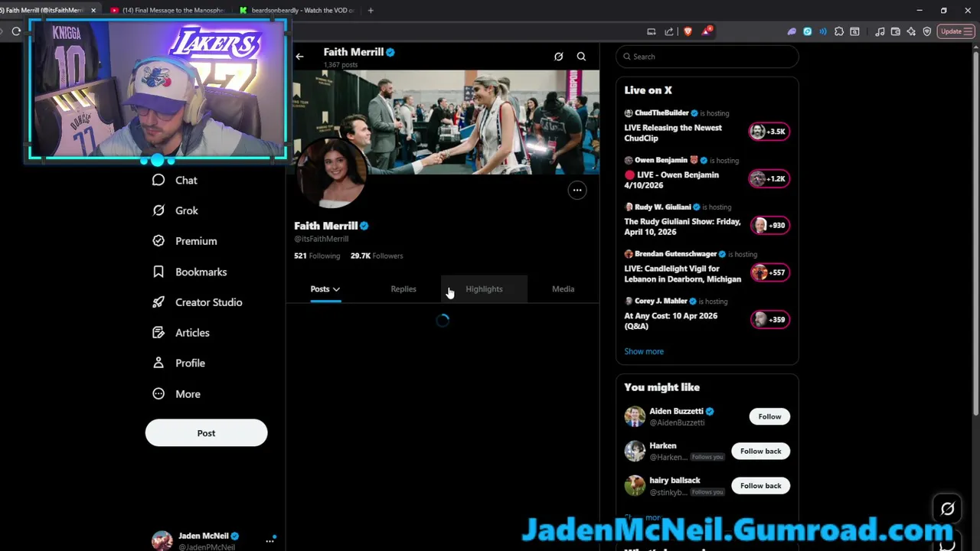Click the sidebar search panel icon in toolbar
The height and width of the screenshot is (551, 980).
pos(855,31)
